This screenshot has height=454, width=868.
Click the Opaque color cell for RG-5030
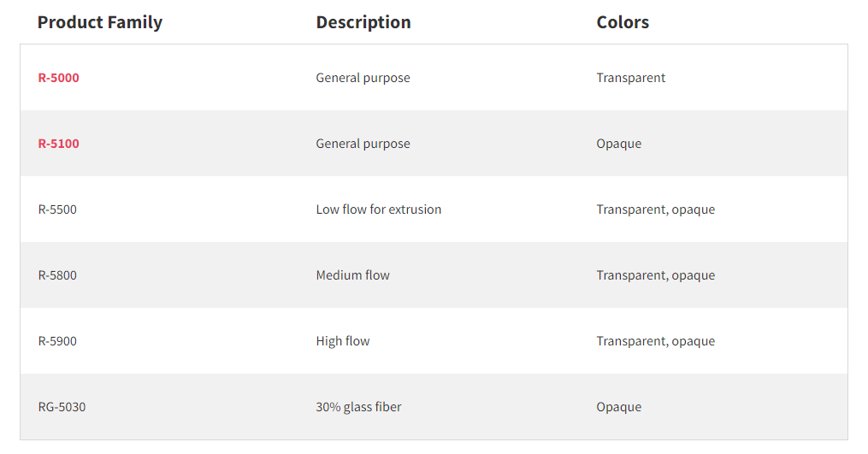(x=619, y=408)
